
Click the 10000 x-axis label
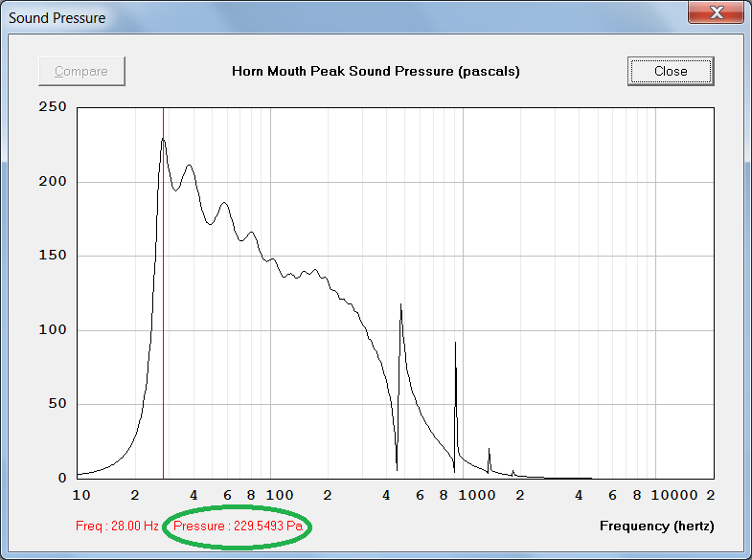674,495
